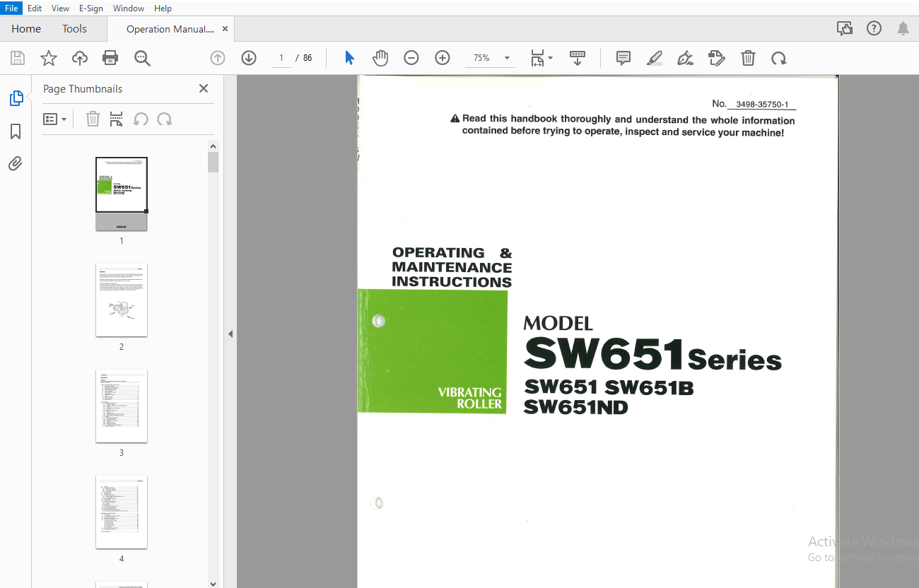Zoom out with the minus button

[411, 58]
